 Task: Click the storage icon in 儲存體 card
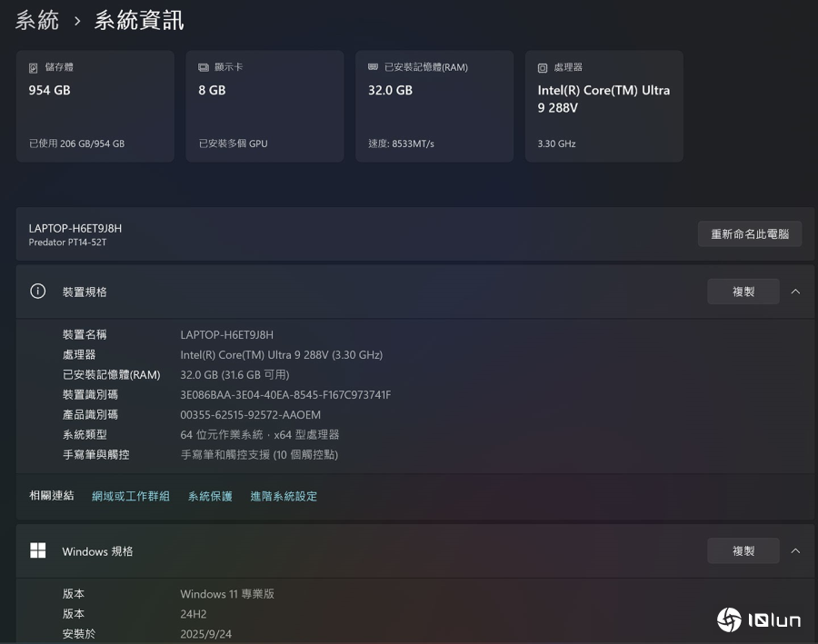coord(34,68)
